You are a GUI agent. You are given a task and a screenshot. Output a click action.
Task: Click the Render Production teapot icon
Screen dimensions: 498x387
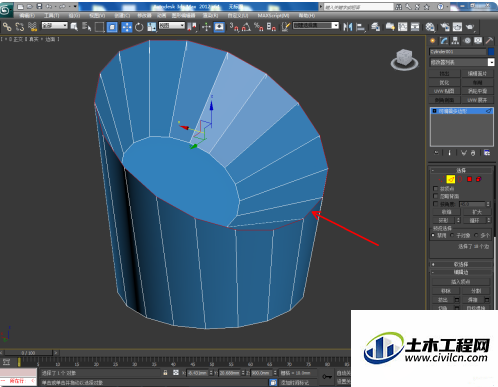(x=470, y=27)
